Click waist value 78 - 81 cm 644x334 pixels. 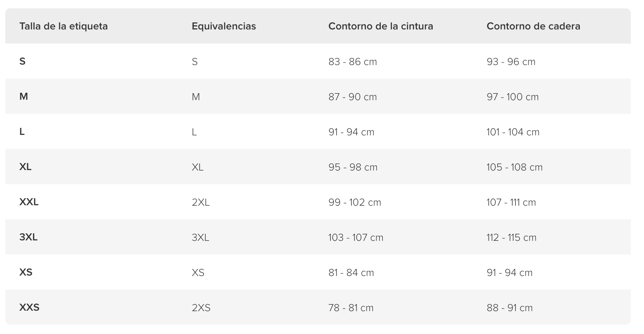click(351, 308)
